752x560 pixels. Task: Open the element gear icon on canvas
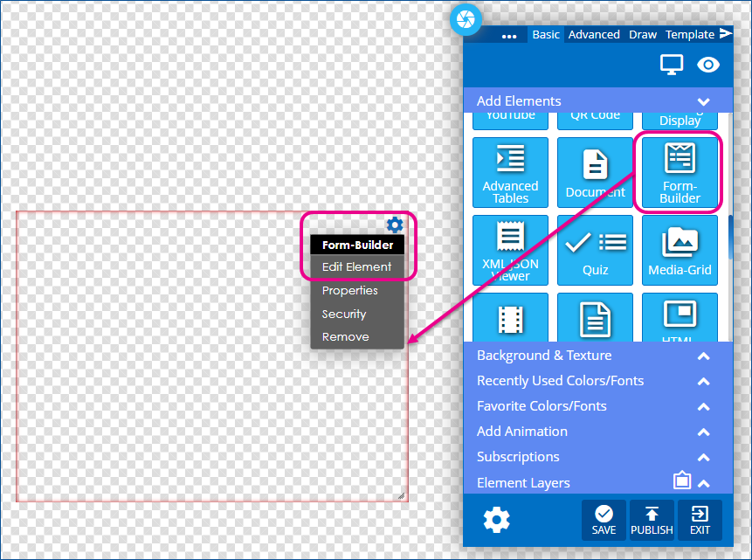pyautogui.click(x=395, y=225)
